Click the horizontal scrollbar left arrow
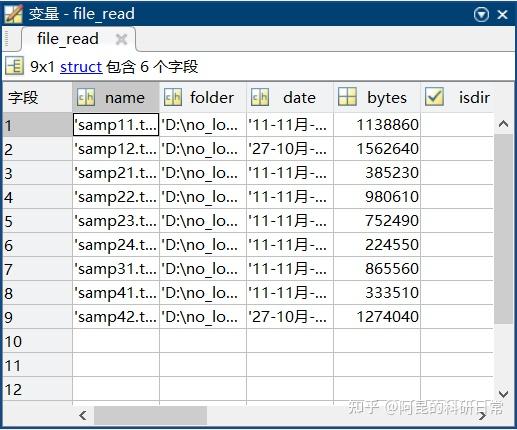The height and width of the screenshot is (430, 517). pos(83,415)
